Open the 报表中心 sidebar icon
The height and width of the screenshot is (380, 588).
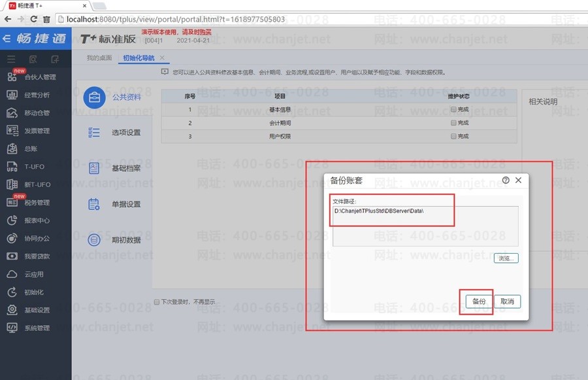(x=12, y=220)
